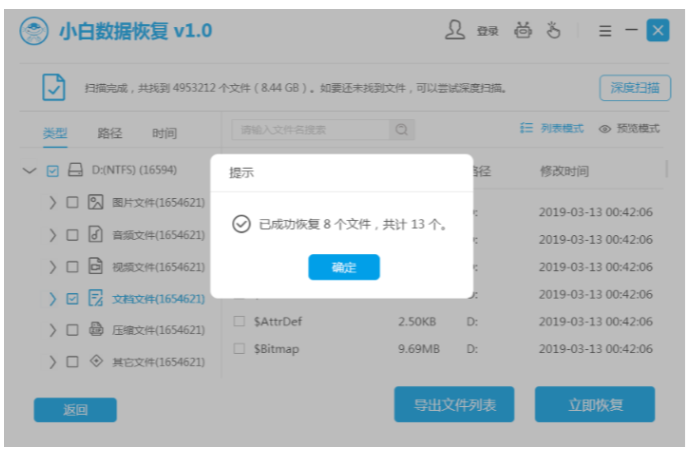The width and height of the screenshot is (691, 457).
Task: Click the 确定 button in the dialog
Action: (343, 267)
